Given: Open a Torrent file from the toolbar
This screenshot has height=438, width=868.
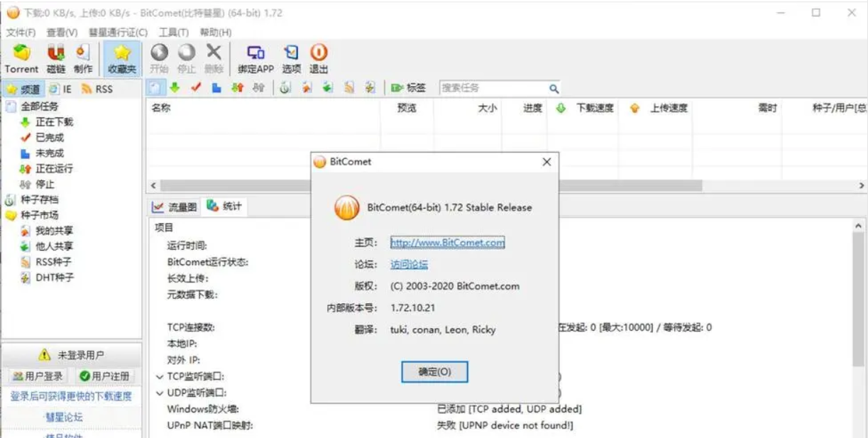Looking at the screenshot, I should pos(21,58).
